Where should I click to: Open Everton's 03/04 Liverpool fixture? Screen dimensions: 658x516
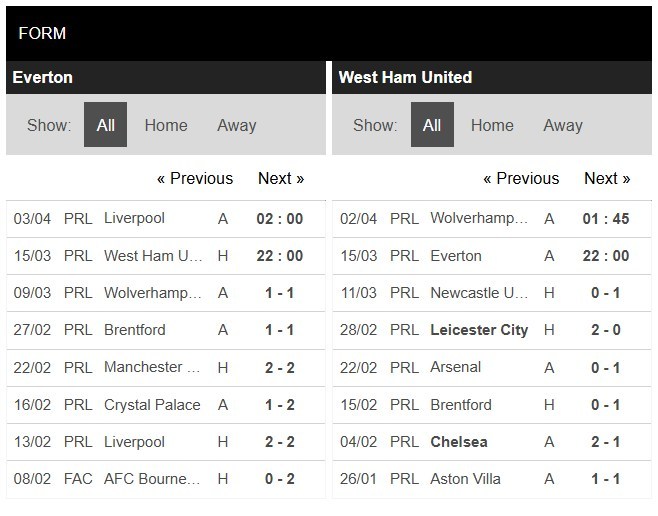coord(166,219)
